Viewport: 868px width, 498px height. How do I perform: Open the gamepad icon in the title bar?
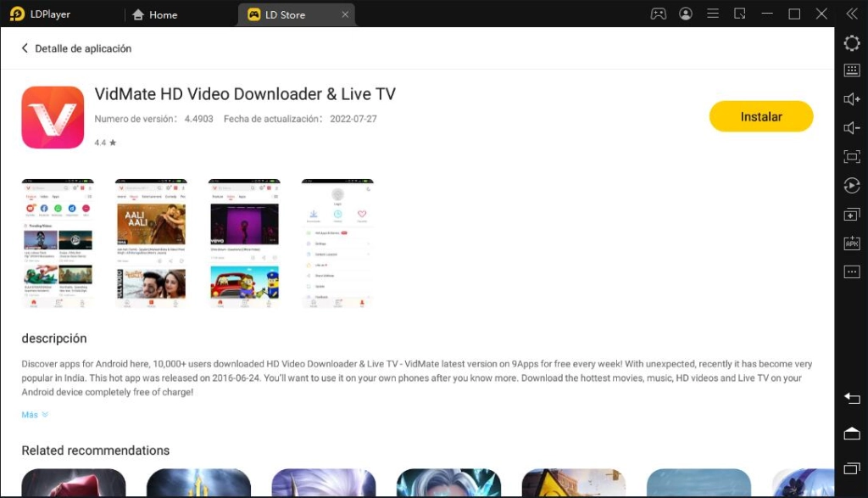click(658, 14)
